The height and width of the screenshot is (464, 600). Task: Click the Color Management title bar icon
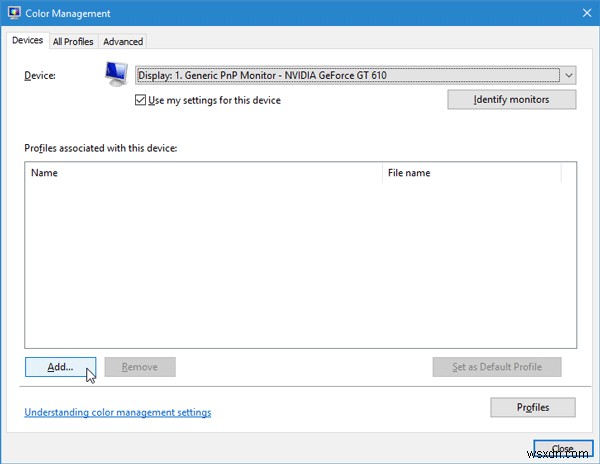point(13,14)
